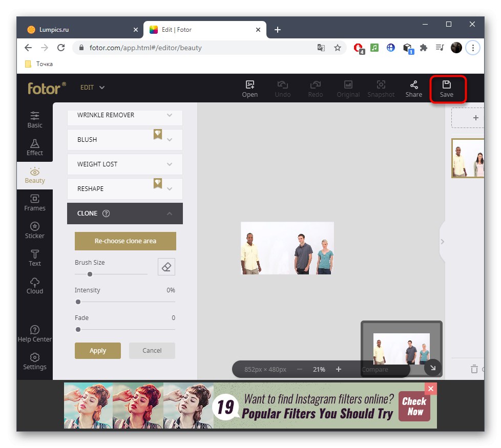This screenshot has width=501, height=448.
Task: Click the Fotor logo
Action: click(47, 88)
